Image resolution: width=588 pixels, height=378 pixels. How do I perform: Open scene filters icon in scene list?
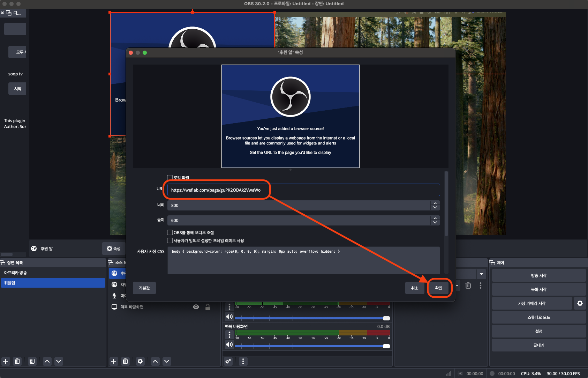pyautogui.click(x=32, y=361)
